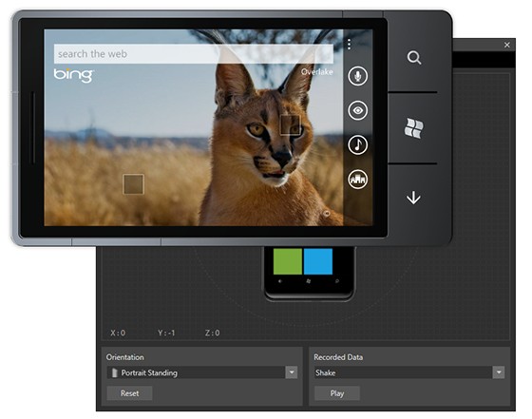Expand the Orientation dropdown arrow
This screenshot has height=419, width=532.
point(292,372)
